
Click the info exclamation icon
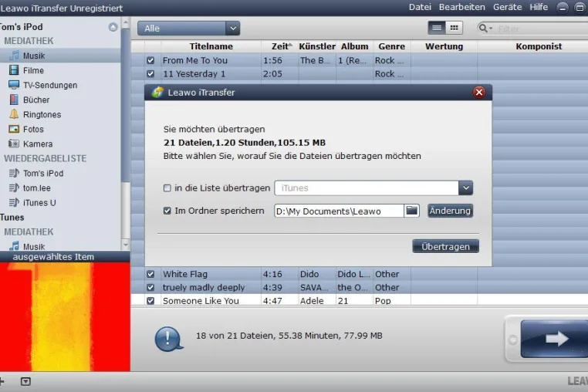[x=169, y=339]
